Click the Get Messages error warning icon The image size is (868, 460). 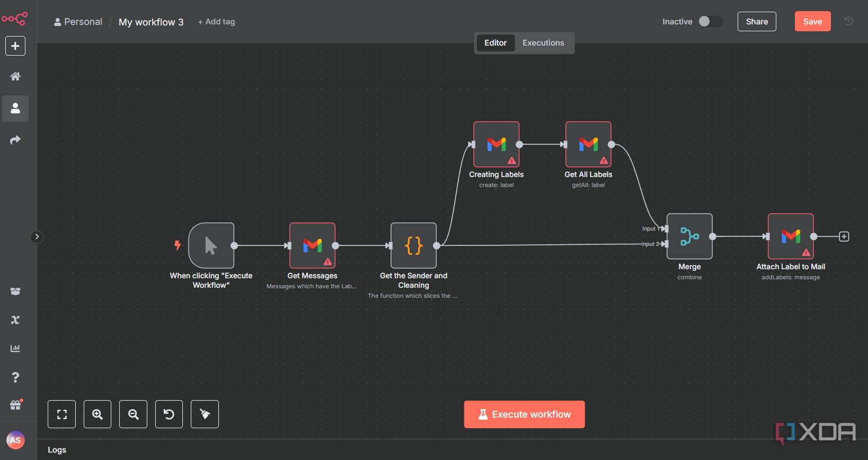pyautogui.click(x=327, y=261)
